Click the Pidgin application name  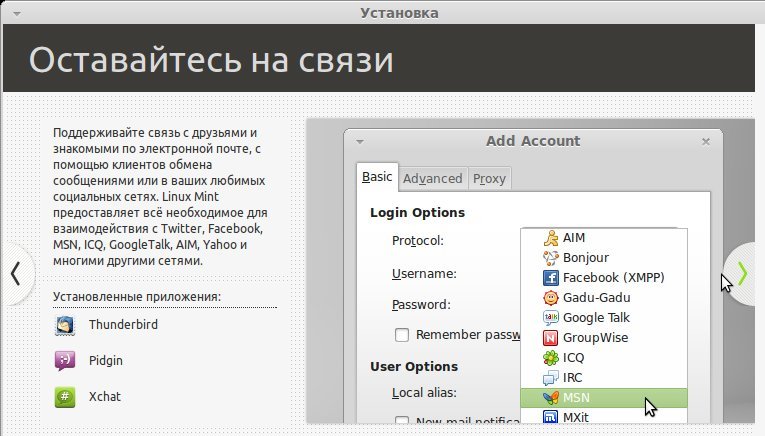105,361
